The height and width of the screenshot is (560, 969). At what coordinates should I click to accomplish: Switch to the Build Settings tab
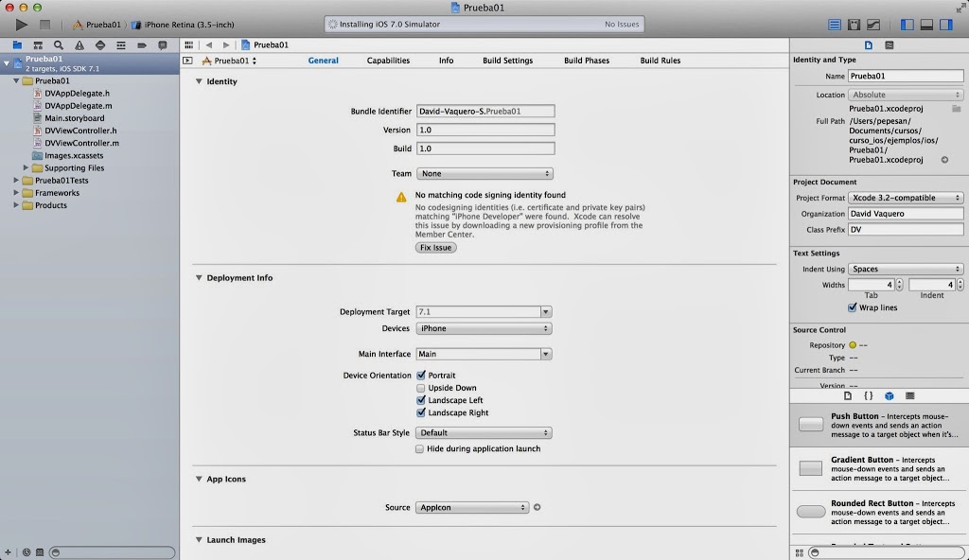[507, 61]
